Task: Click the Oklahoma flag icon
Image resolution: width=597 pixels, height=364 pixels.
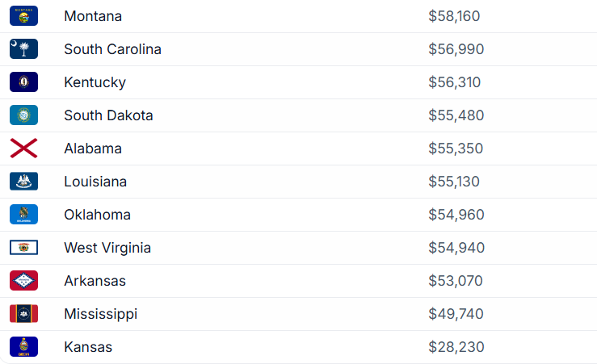Action: 23,215
